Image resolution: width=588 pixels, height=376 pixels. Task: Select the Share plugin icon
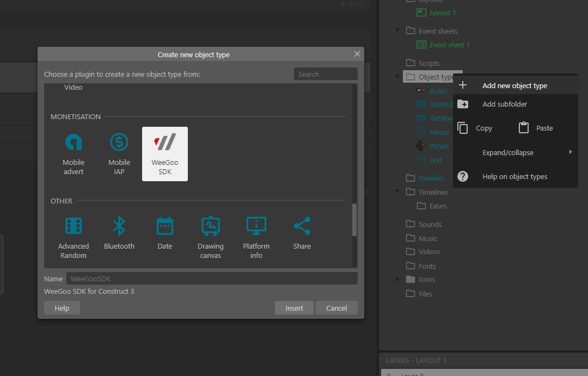click(302, 226)
